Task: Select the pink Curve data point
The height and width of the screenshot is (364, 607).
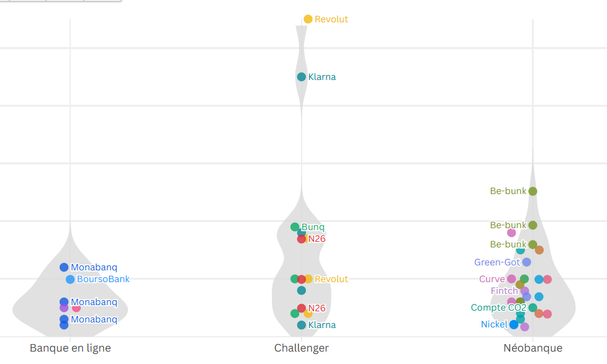Action: 511,279
